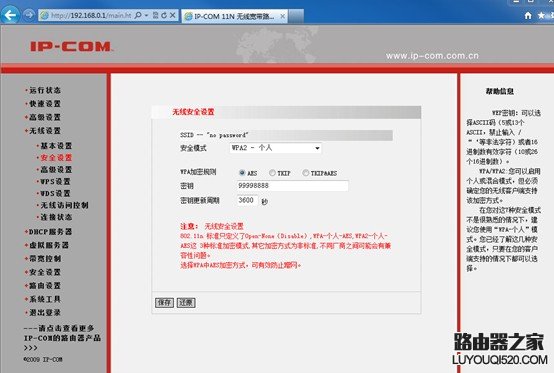Stop loading with the address bar X
The height and width of the screenshot is (373, 554).
pyautogui.click(x=172, y=15)
